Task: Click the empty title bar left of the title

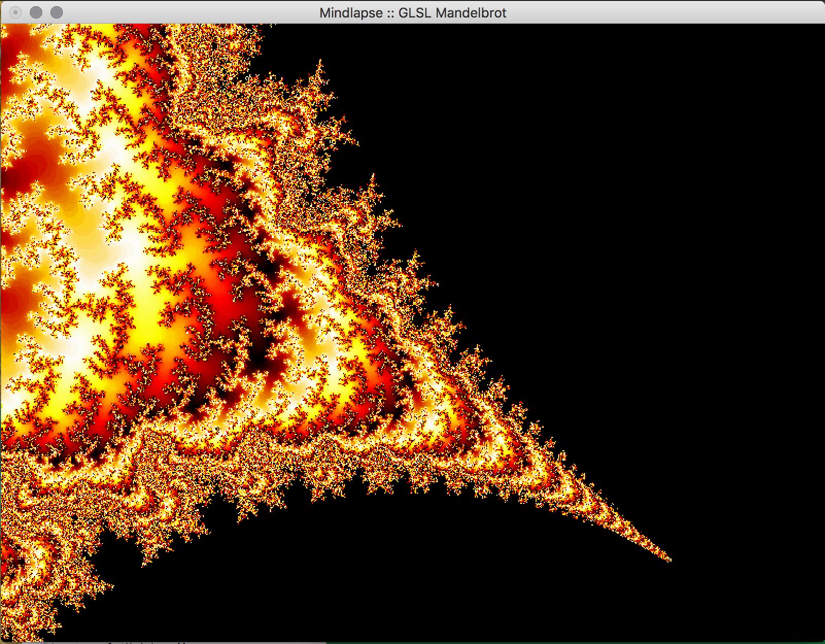Action: [180, 12]
